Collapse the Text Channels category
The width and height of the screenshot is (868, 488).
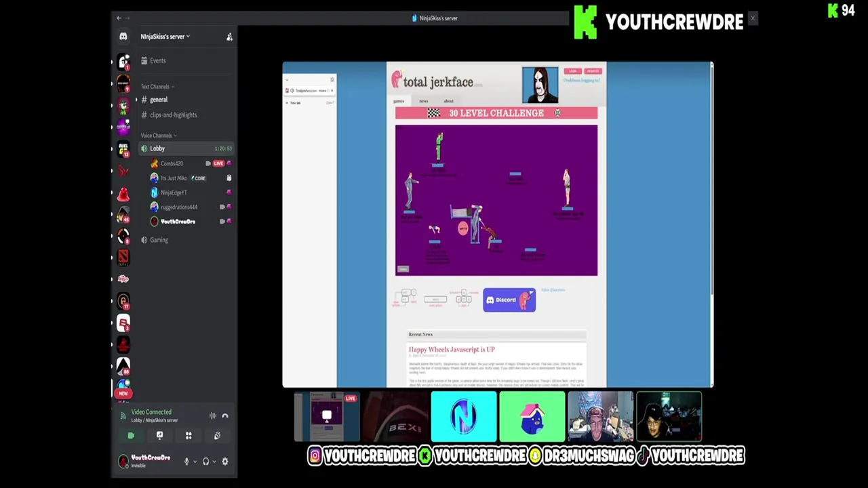pos(157,87)
